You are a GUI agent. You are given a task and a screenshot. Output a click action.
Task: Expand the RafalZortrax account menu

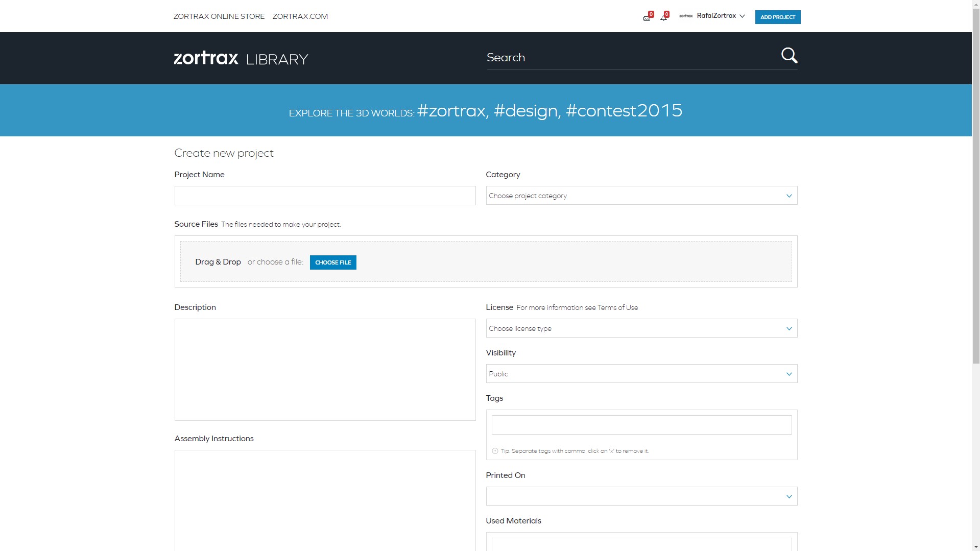[x=721, y=16]
